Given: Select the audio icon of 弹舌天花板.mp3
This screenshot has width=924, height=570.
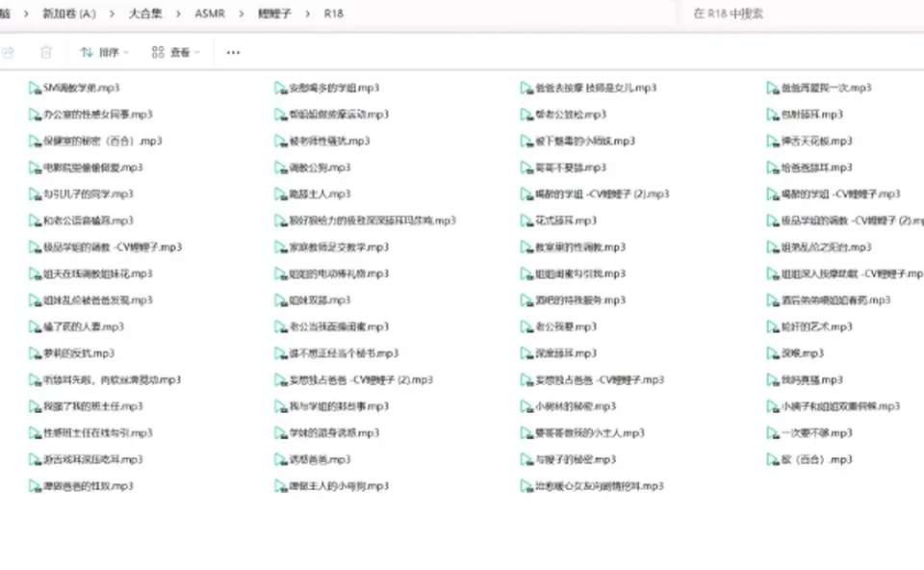Looking at the screenshot, I should (x=773, y=142).
